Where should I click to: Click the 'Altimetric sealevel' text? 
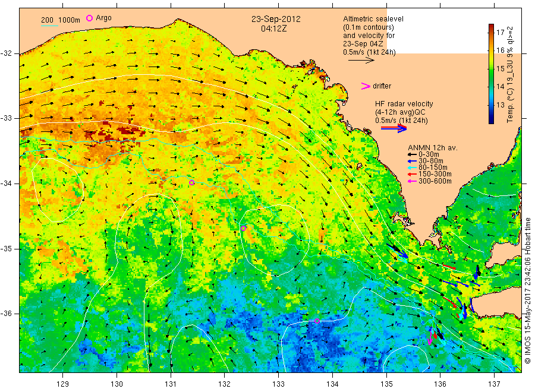[x=373, y=19]
